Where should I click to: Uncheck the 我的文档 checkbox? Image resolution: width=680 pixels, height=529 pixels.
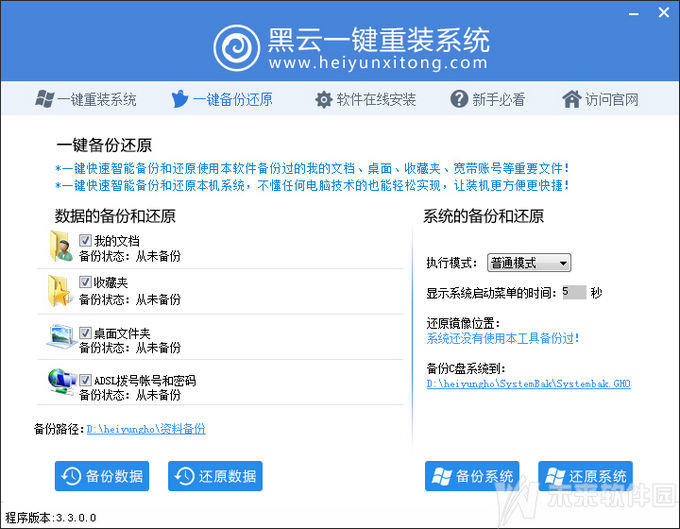tap(85, 240)
